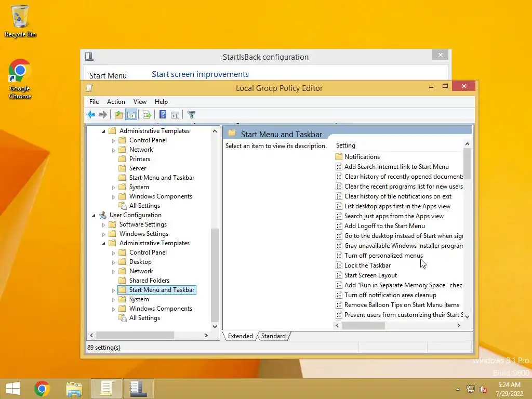Click tree pane scroll down arrow

[215, 326]
